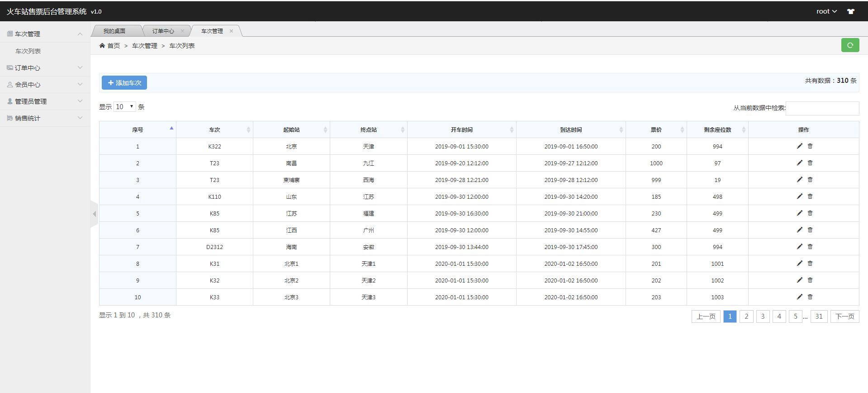The width and height of the screenshot is (868, 393).
Task: Edit the K33 train row
Action: pyautogui.click(x=799, y=297)
